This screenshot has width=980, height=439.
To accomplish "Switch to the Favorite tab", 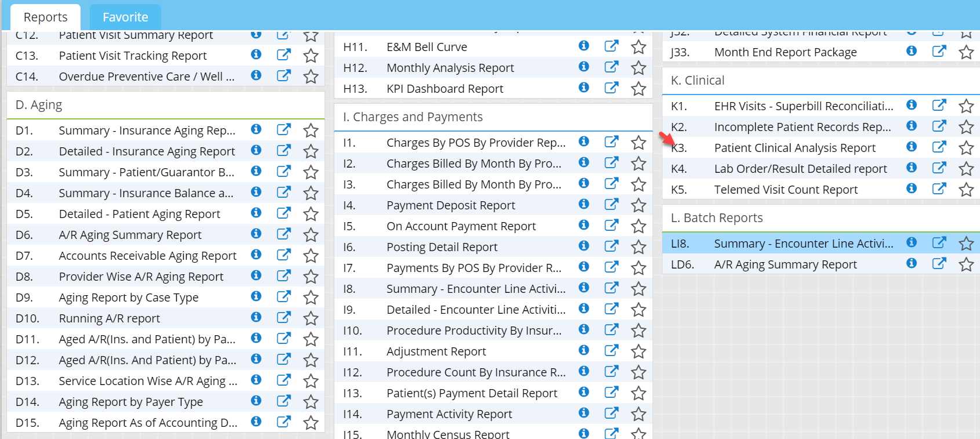I will coord(125,17).
